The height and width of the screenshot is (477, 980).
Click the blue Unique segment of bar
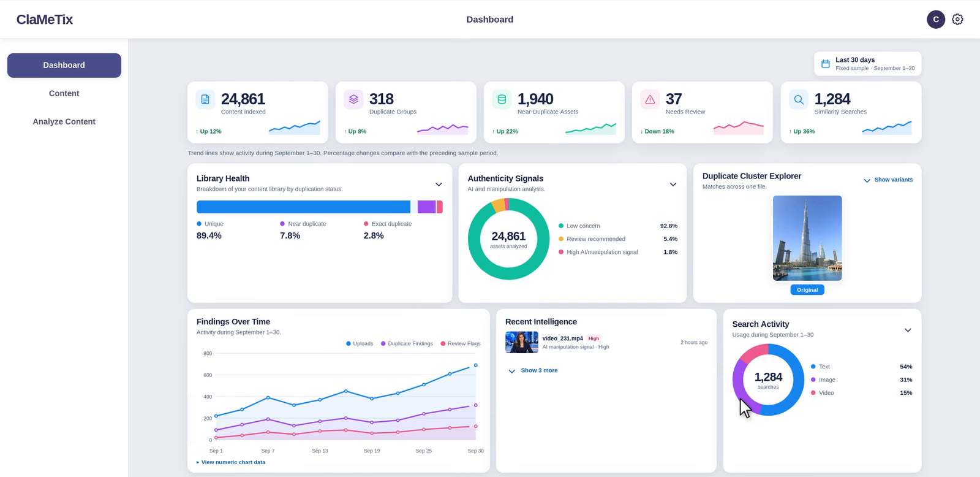point(303,207)
